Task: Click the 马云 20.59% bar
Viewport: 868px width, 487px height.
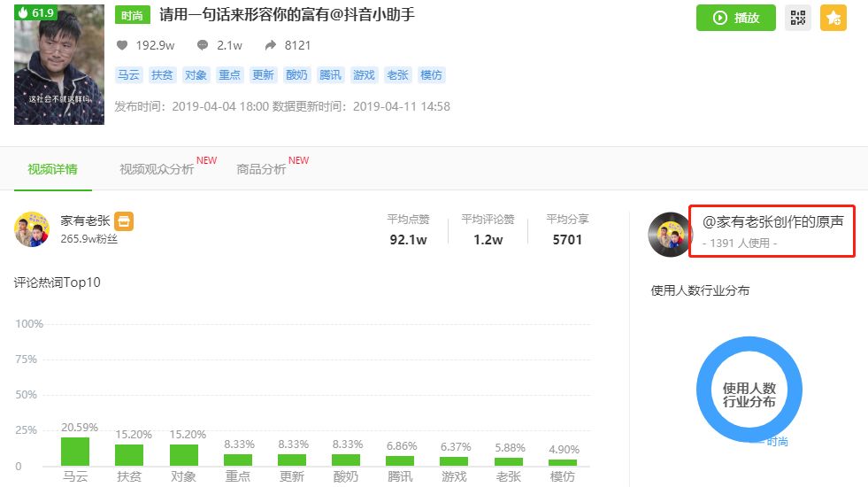Action: [75, 452]
